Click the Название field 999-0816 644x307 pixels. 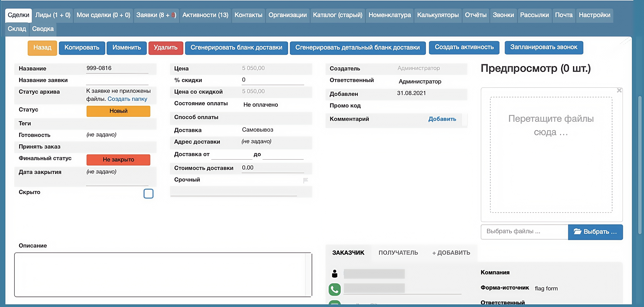tap(117, 68)
